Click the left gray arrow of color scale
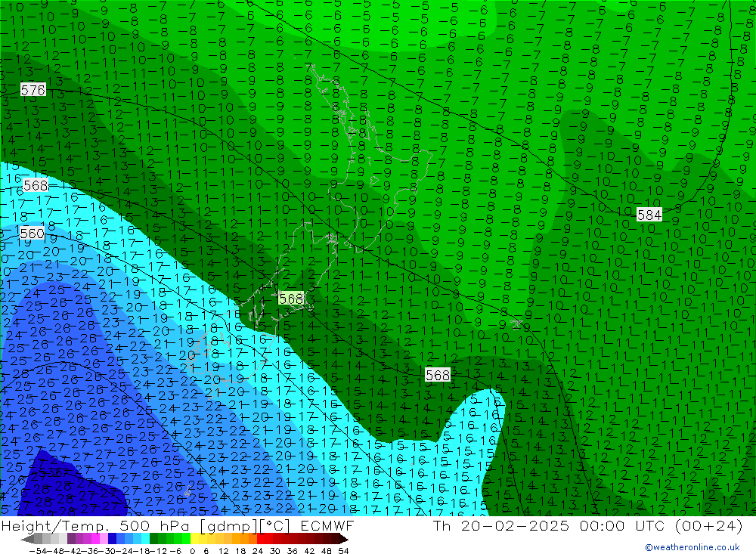Viewport: 756px width, 554px height. [27, 539]
